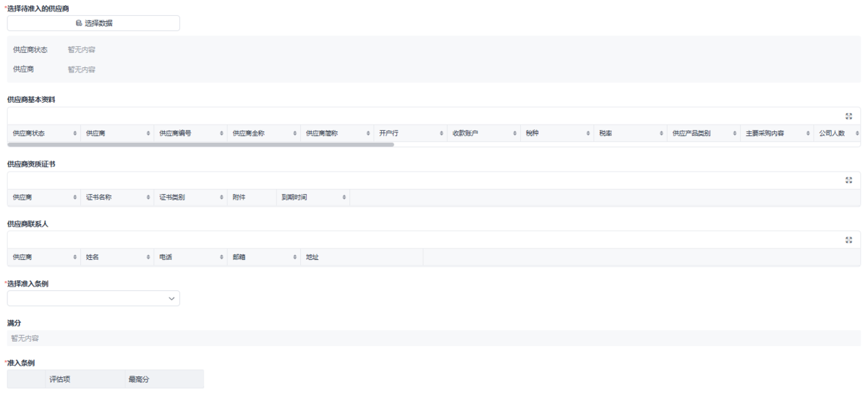868x396 pixels.
Task: Sort certificate table by 到期时间
Action: click(x=344, y=197)
